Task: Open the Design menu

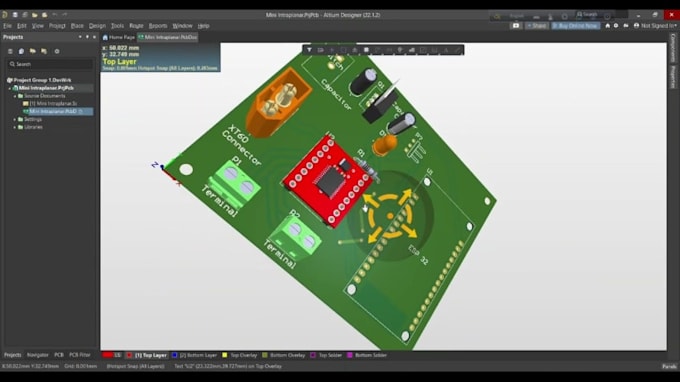Action: 97,26
